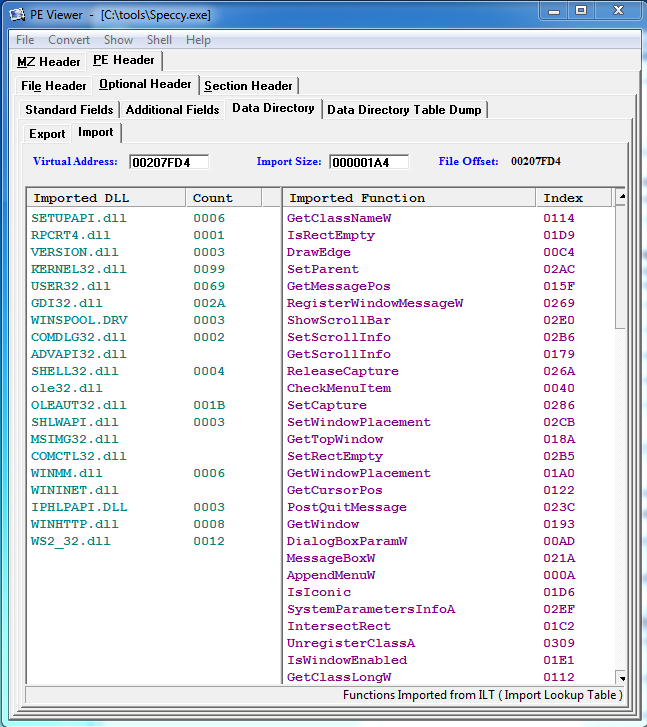Image resolution: width=647 pixels, height=727 pixels.
Task: Select IPHLPAPI.DLL in the DLL list
Action: pyautogui.click(x=79, y=507)
